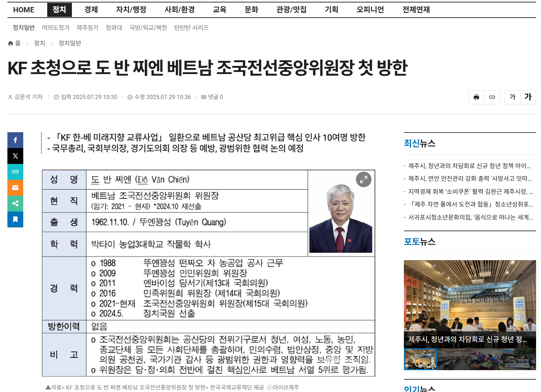The image size is (541, 392).
Task: Share article via email icon
Action: tap(15, 188)
